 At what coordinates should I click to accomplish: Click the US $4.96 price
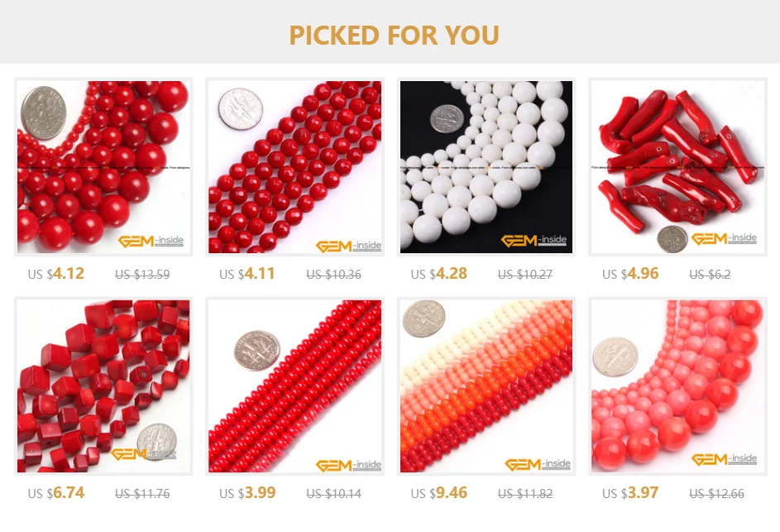pyautogui.click(x=631, y=274)
